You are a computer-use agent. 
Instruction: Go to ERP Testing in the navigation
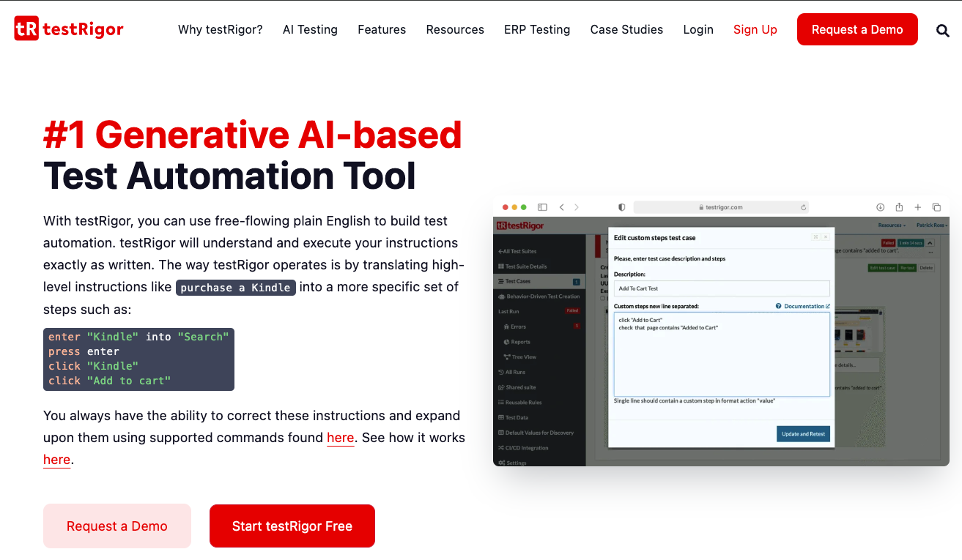[x=537, y=29]
